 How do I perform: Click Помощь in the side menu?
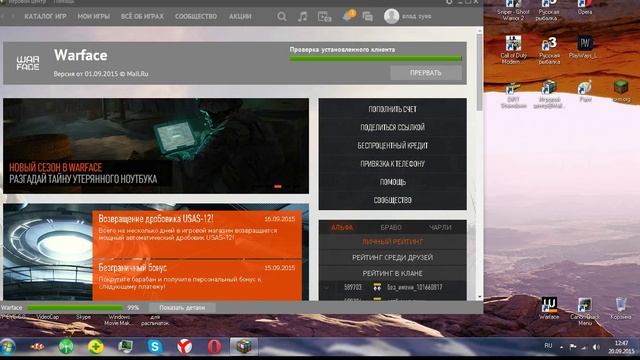tap(392, 182)
